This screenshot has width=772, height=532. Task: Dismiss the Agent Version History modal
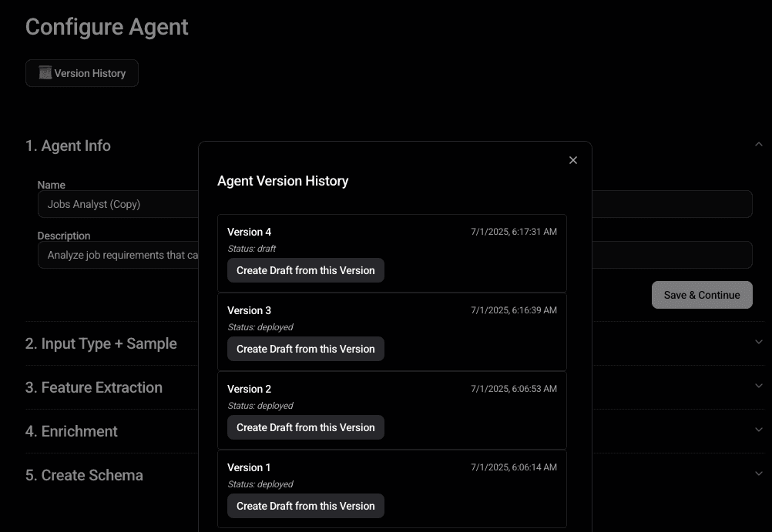(572, 160)
